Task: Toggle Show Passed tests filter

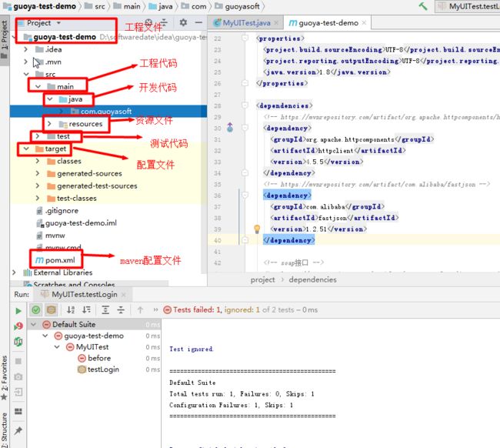Action: click(36, 309)
